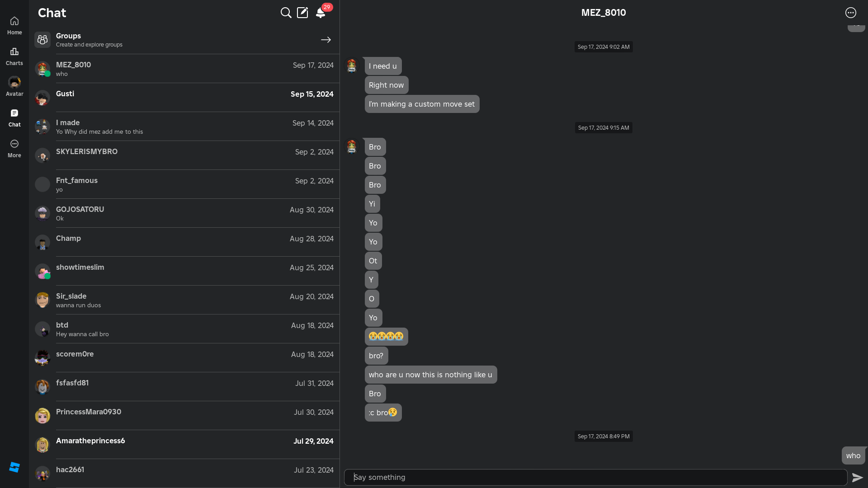Open Avatar page in sidebar
This screenshot has width=868, height=488.
(14, 86)
